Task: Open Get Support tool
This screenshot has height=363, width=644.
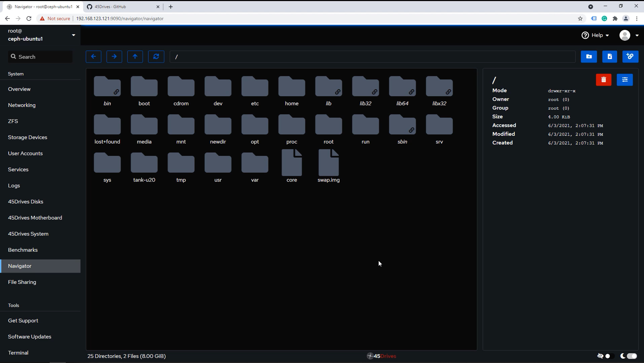Action: 40,321
